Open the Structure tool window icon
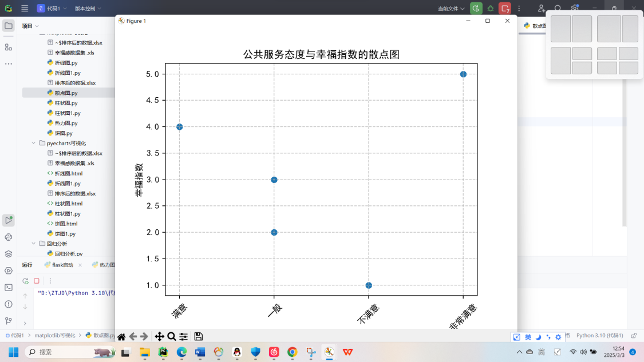644x362 pixels. pyautogui.click(x=9, y=47)
